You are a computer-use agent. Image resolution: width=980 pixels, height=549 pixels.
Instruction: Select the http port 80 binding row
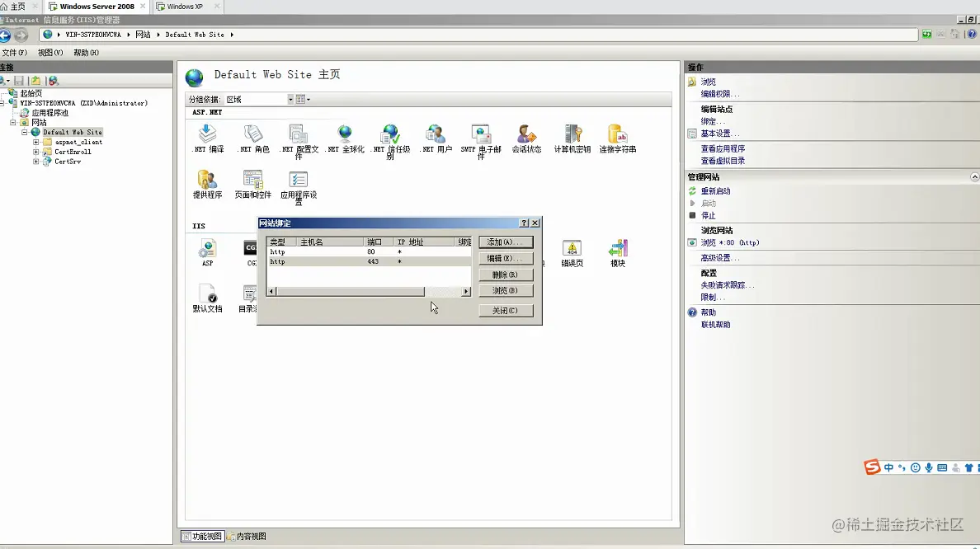[369, 251]
